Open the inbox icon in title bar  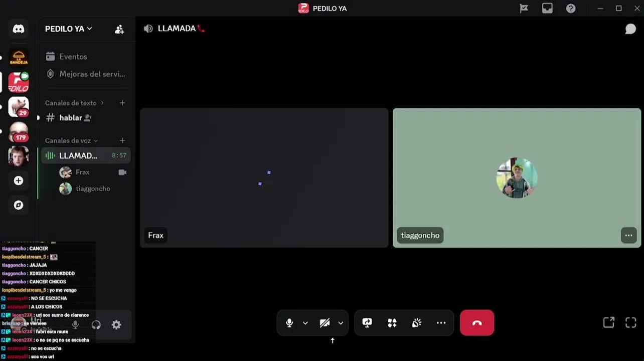[x=547, y=9]
